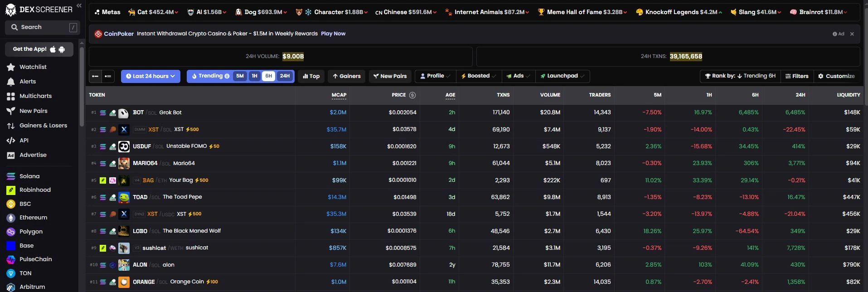
Task: Expand Chinese $591.6M meta
Action: tap(406, 12)
